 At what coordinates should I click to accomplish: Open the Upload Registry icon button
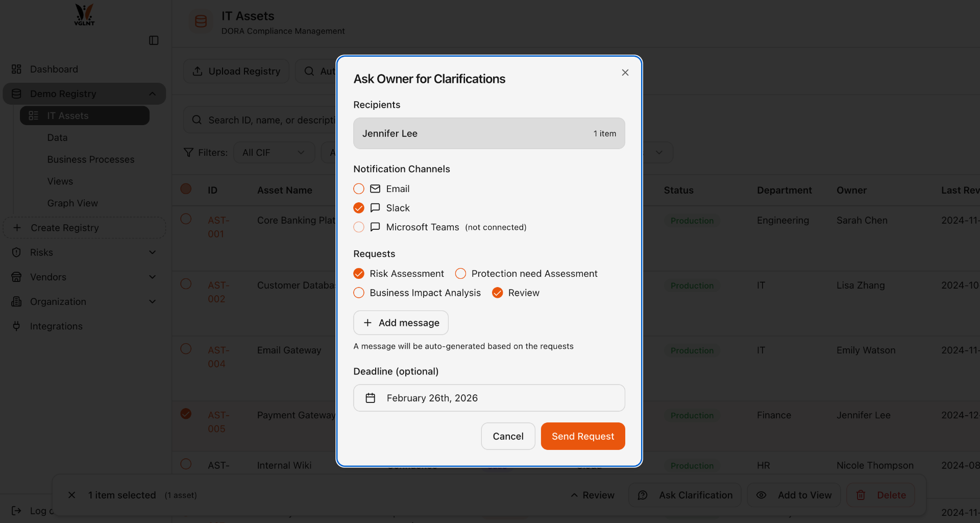coord(199,71)
